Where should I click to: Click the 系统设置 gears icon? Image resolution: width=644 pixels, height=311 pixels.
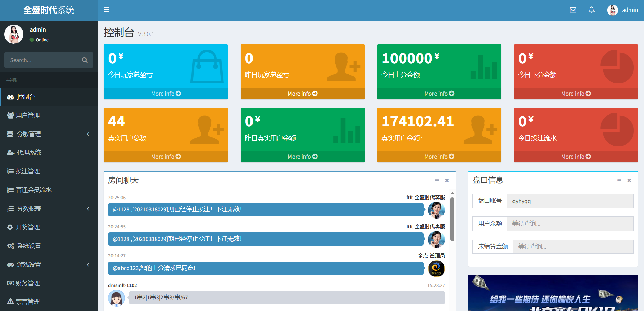click(11, 246)
